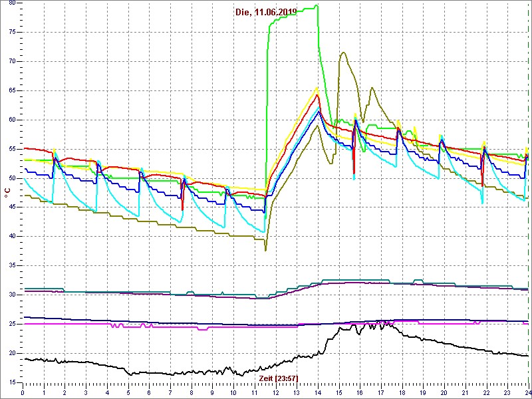Select the 70 value on temperature axis
This screenshot has height=399, width=532.
coord(11,61)
